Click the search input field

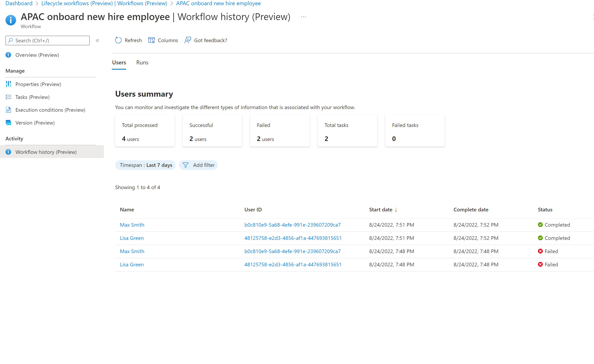[x=48, y=40]
